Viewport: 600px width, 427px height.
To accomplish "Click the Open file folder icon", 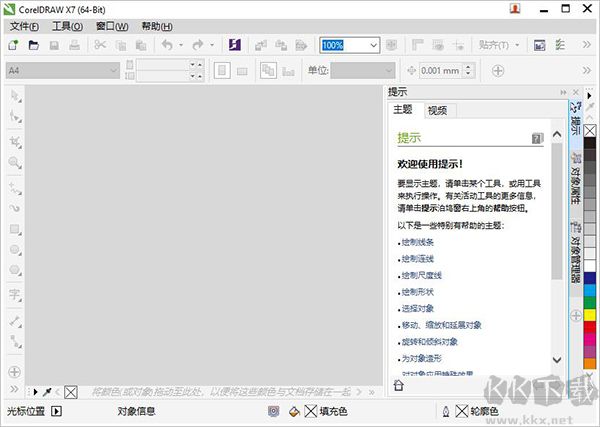I will pyautogui.click(x=33, y=45).
